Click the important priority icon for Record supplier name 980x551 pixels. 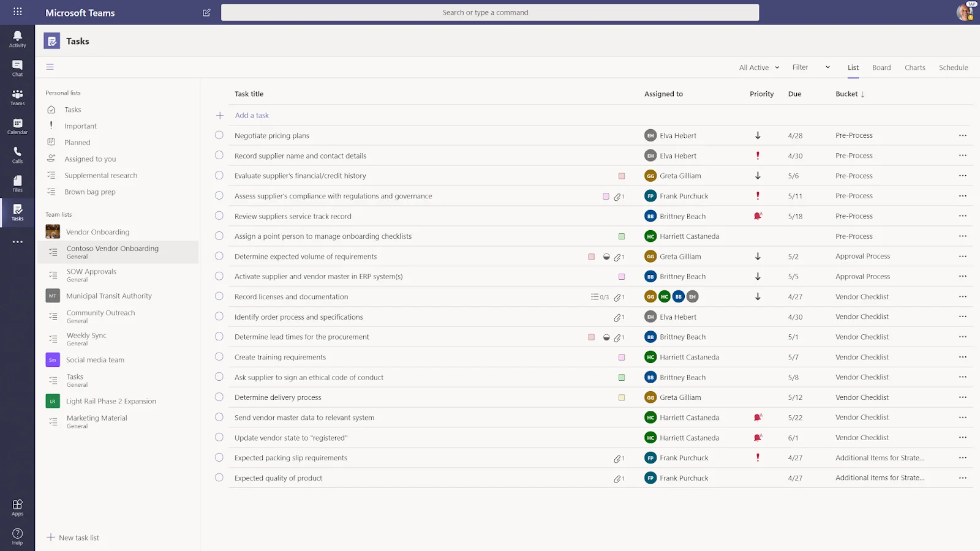pos(758,156)
